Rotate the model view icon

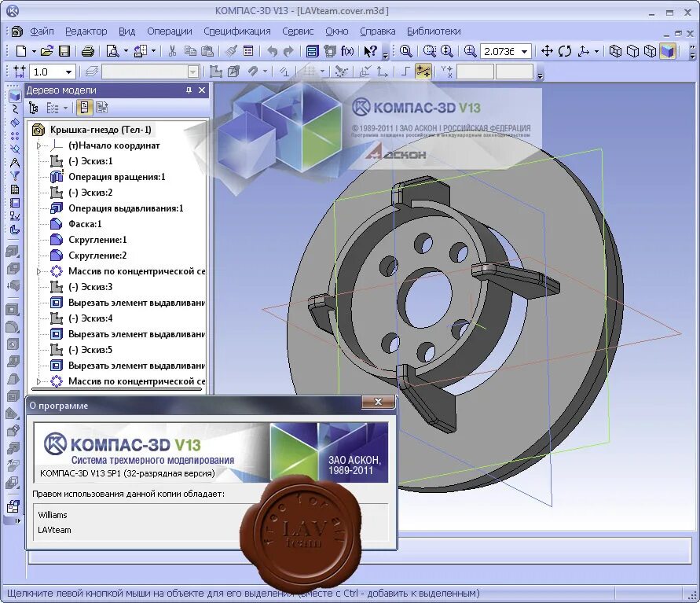click(x=565, y=51)
